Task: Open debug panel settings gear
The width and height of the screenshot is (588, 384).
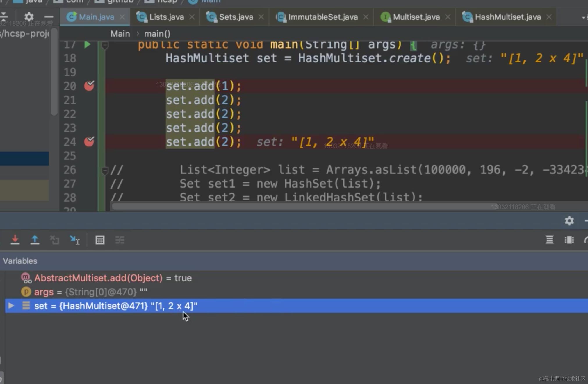Action: 569,221
